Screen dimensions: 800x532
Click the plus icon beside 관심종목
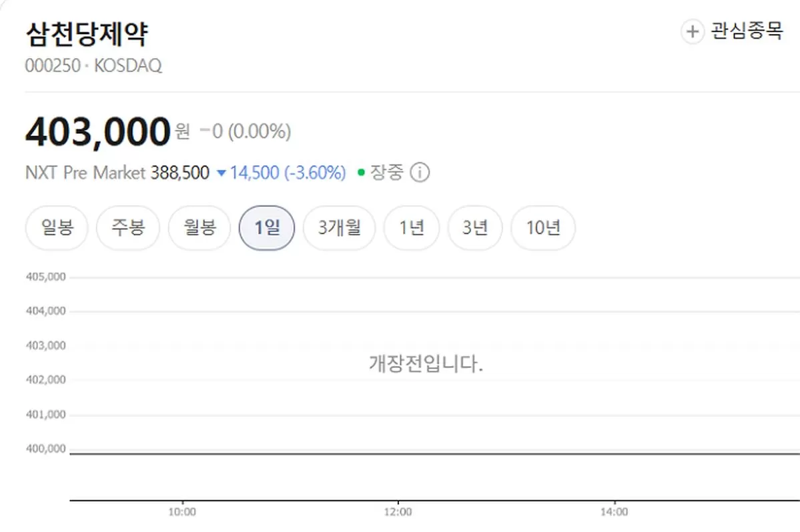(692, 31)
